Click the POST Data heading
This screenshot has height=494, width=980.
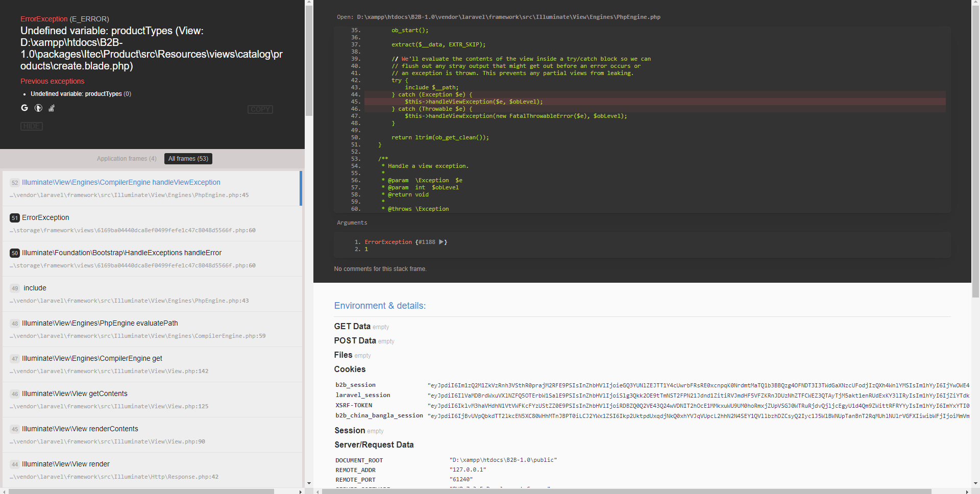click(x=355, y=340)
